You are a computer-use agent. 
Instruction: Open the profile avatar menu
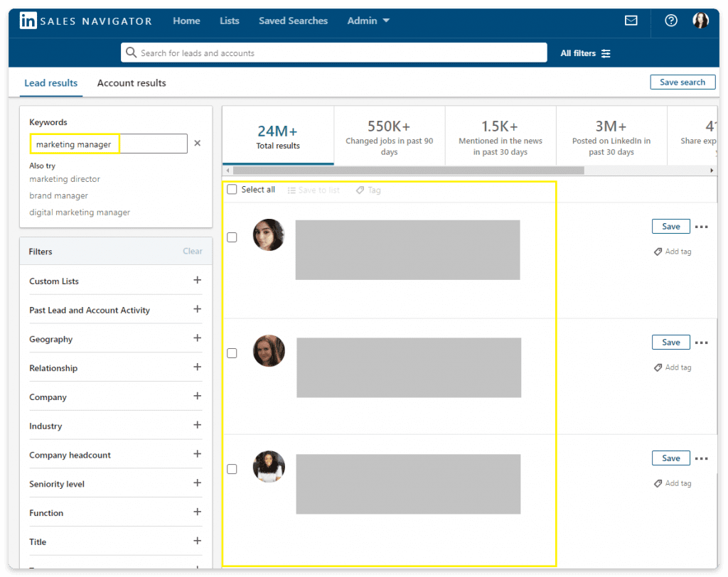(700, 20)
